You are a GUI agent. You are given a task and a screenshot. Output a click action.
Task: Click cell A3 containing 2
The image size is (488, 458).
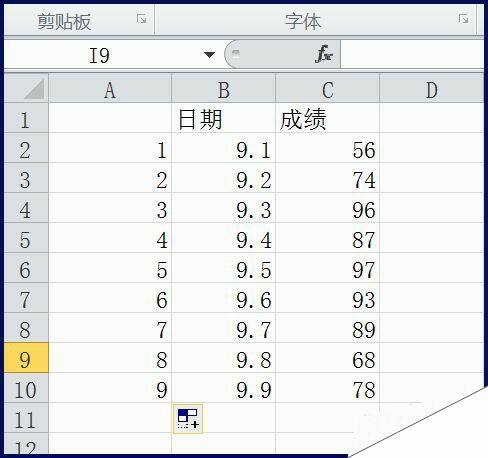coord(110,178)
